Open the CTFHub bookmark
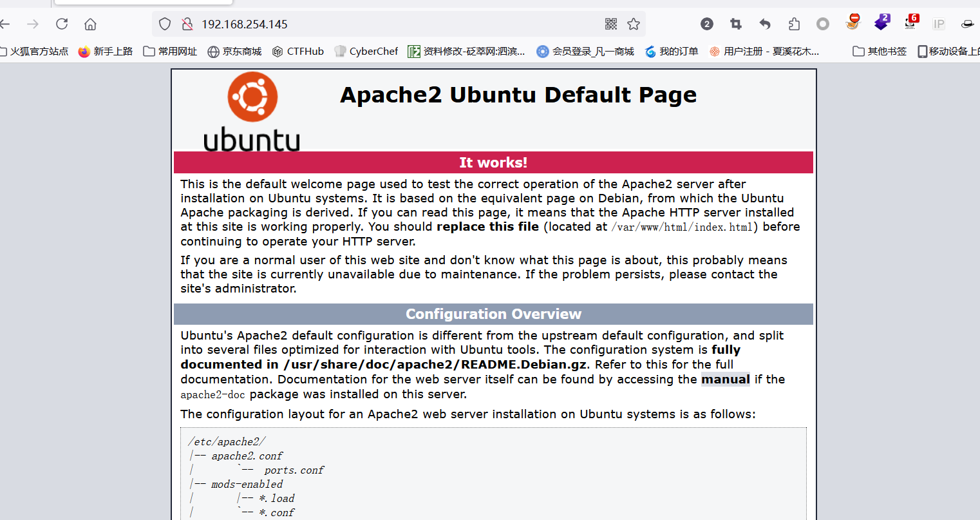Viewport: 980px width, 520px height. [298, 51]
